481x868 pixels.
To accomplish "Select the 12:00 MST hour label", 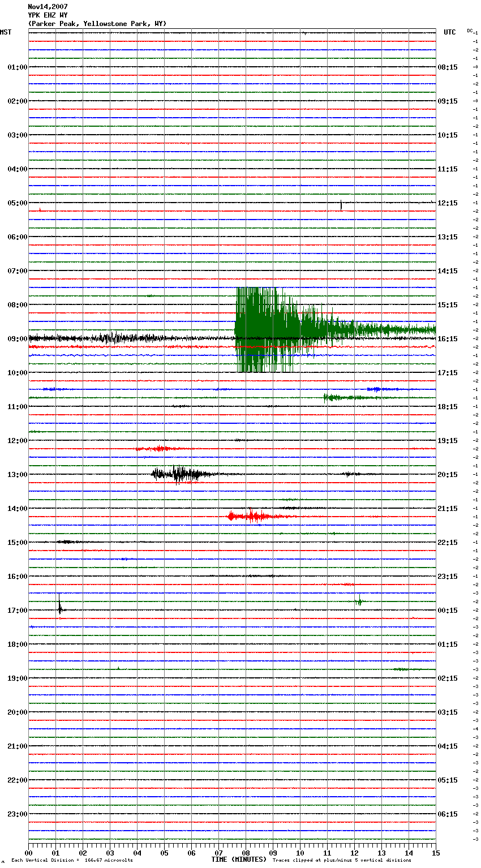I will 17,441.
